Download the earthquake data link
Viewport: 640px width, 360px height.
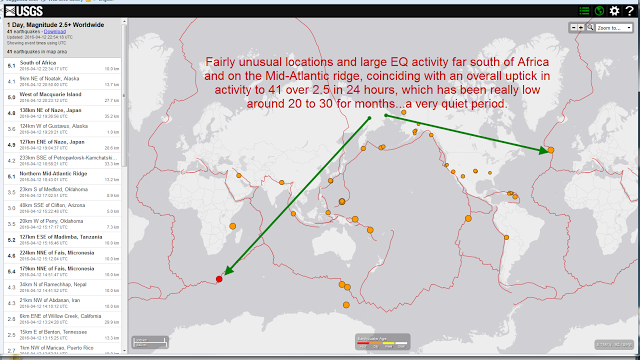tap(55, 31)
